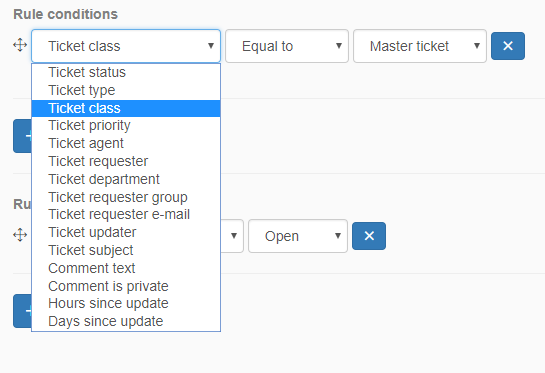Open the Master ticket value dropdown
This screenshot has width=545, height=373.
coord(420,46)
